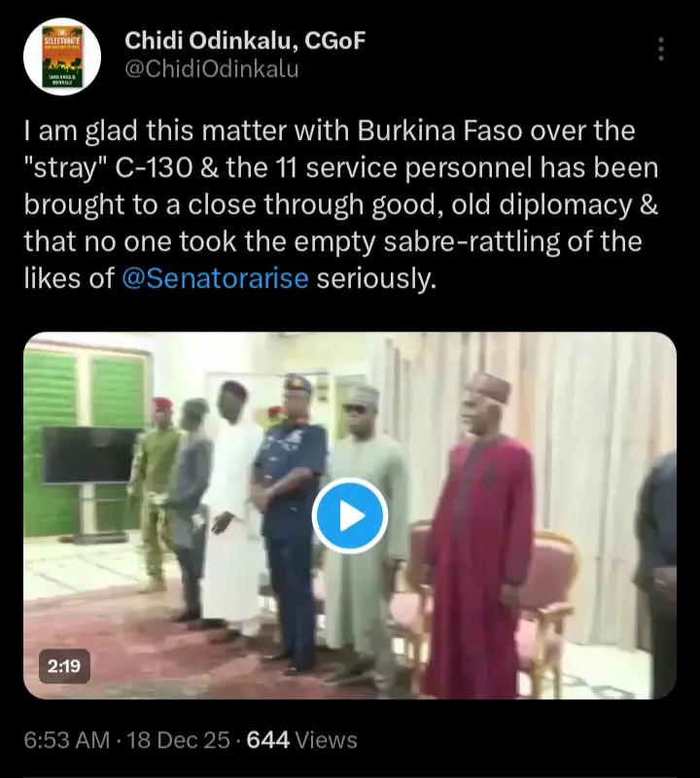Open the three-dot more options menu

coord(661,51)
